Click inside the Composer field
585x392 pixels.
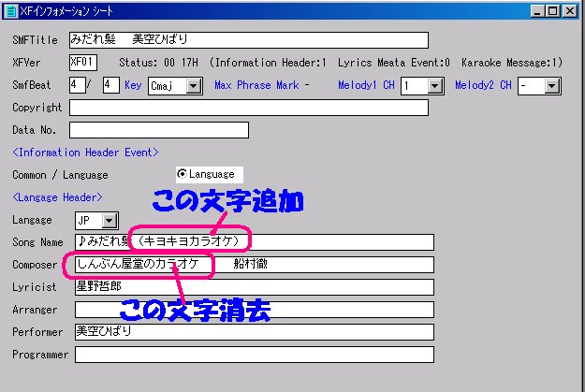pos(255,265)
